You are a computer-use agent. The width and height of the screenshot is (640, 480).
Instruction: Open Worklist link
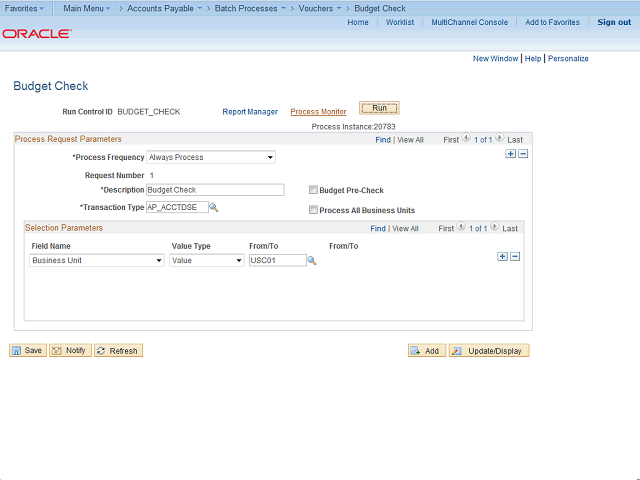click(400, 22)
